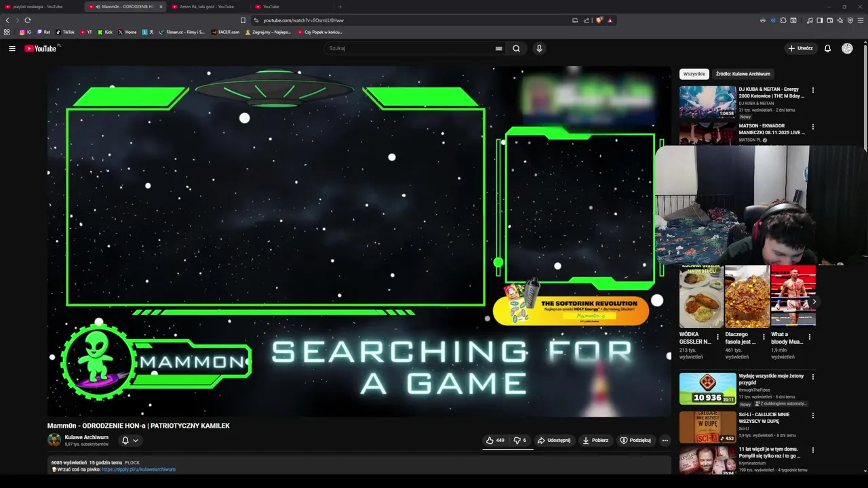Viewport: 868px width, 488px height.
Task: Start voice search with the microphone
Action: click(x=539, y=48)
